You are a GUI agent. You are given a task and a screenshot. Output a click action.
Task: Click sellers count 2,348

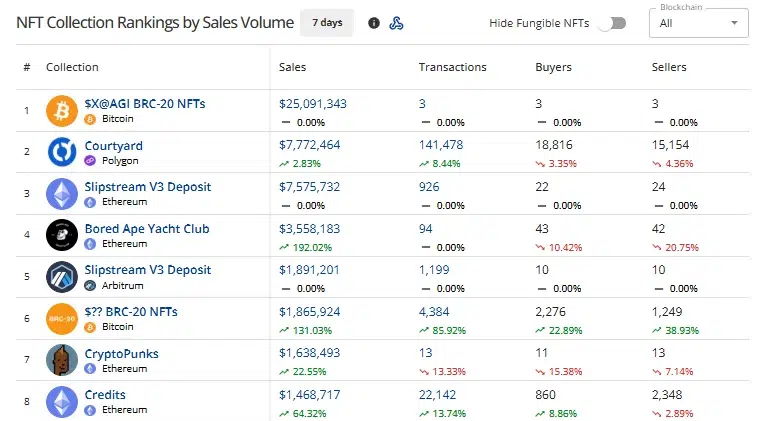[667, 395]
